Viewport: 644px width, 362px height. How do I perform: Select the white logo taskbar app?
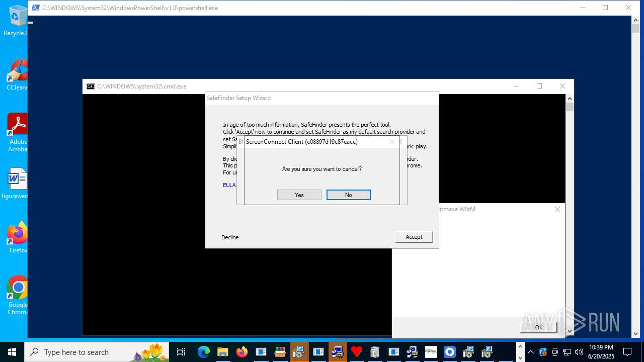[431, 352]
